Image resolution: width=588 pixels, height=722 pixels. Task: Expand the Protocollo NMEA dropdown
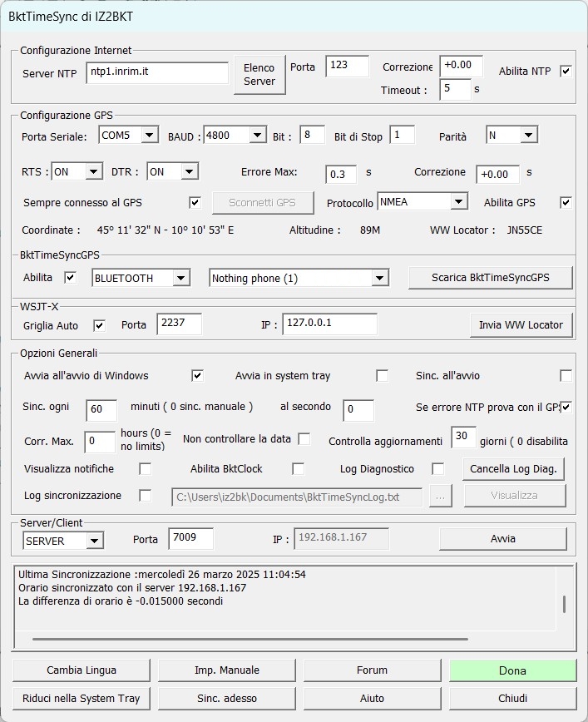[422, 201]
